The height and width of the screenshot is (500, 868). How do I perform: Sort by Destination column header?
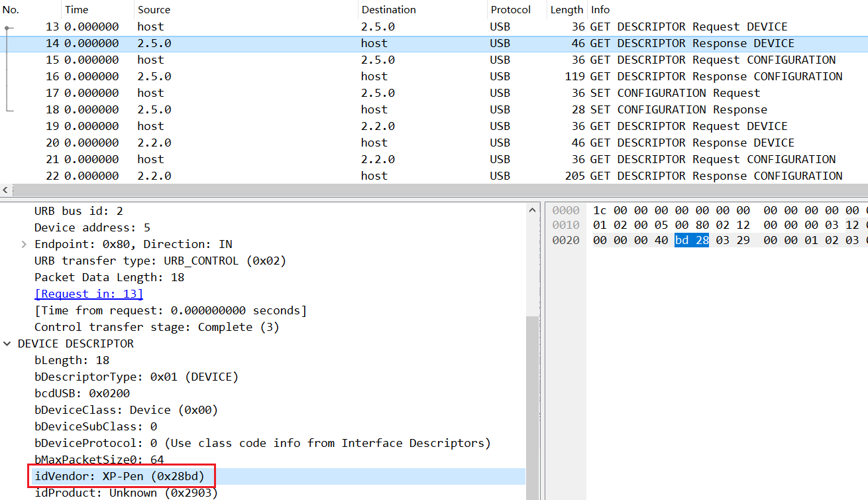click(422, 9)
